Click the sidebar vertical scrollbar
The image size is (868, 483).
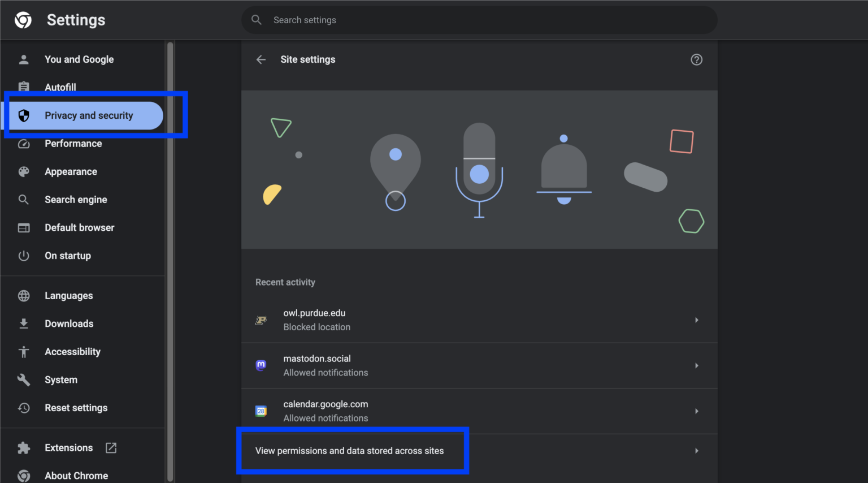pos(170,261)
